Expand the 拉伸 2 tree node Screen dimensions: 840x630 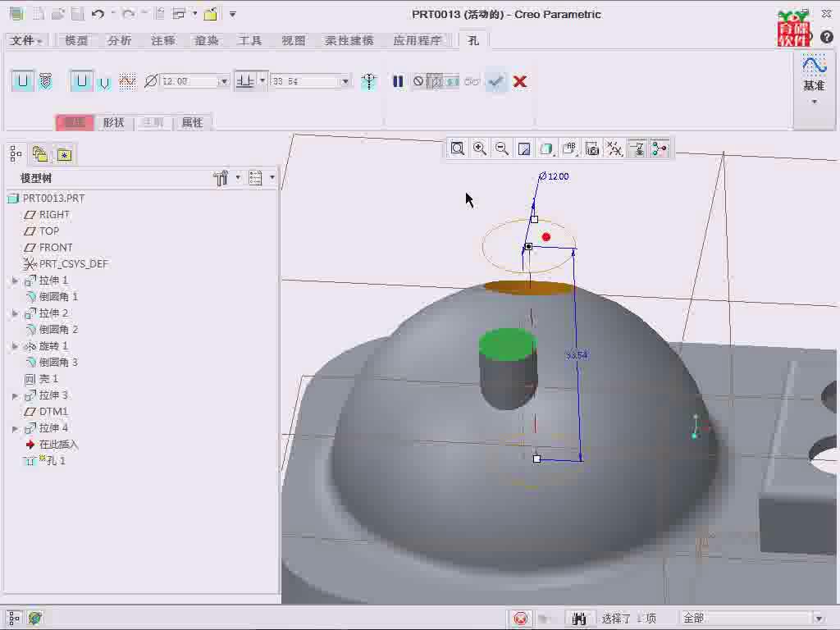coord(15,313)
